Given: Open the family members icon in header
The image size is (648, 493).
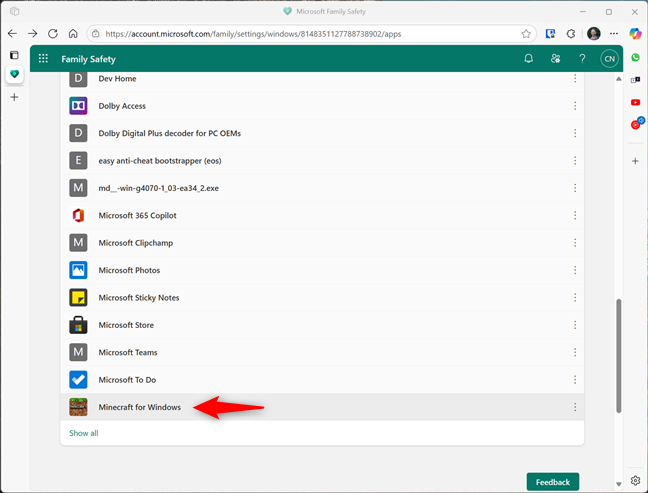Looking at the screenshot, I should tap(555, 59).
